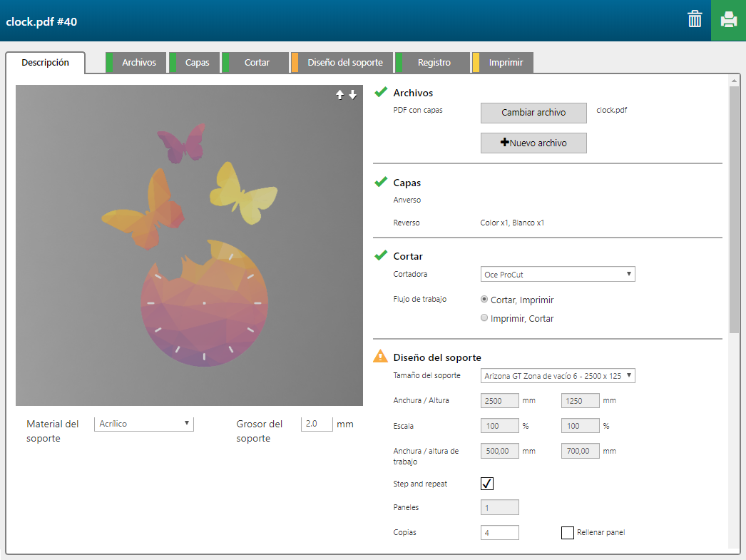Screen dimensions: 746x560
Task: Click the Copias input field
Action: (499, 532)
